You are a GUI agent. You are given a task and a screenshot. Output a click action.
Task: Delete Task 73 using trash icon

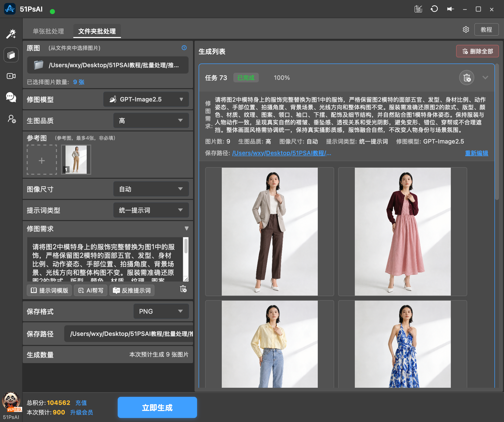click(467, 78)
